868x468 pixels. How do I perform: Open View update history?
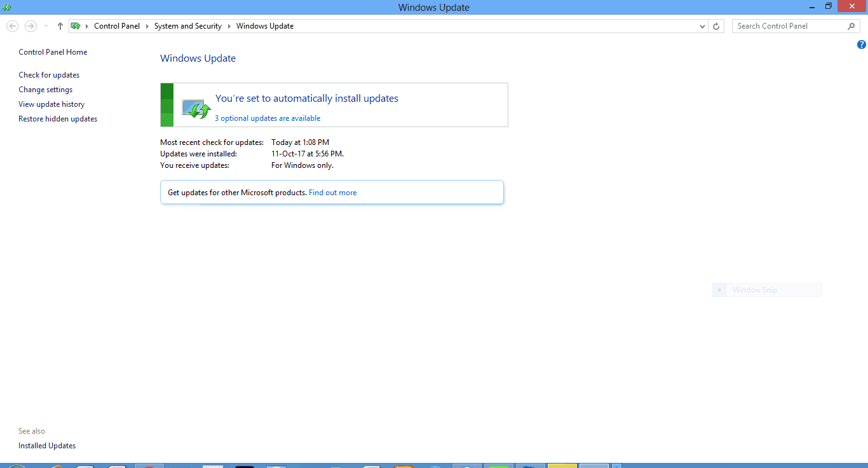[x=51, y=104]
